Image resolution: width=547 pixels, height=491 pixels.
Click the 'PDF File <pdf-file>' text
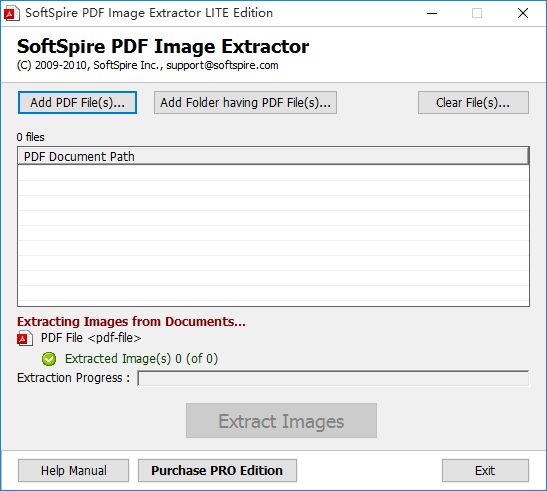(91, 338)
